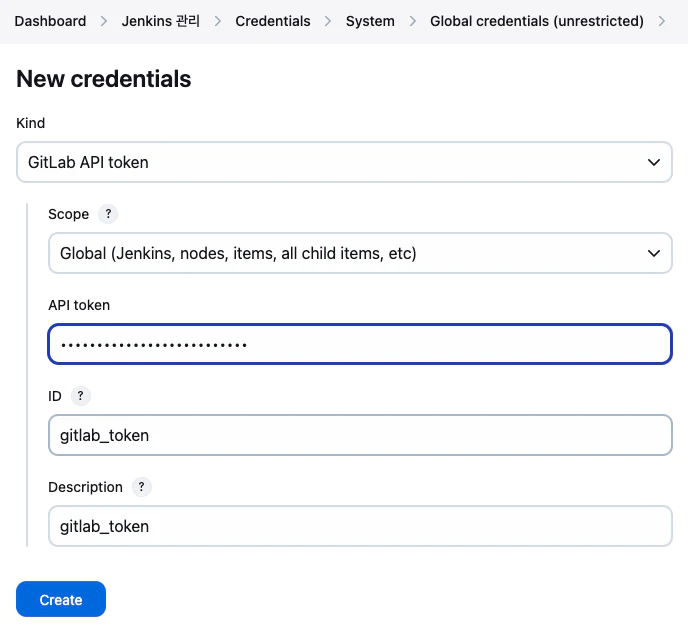Click the Description field containing gitlab_token
This screenshot has width=688, height=631.
pos(360,526)
